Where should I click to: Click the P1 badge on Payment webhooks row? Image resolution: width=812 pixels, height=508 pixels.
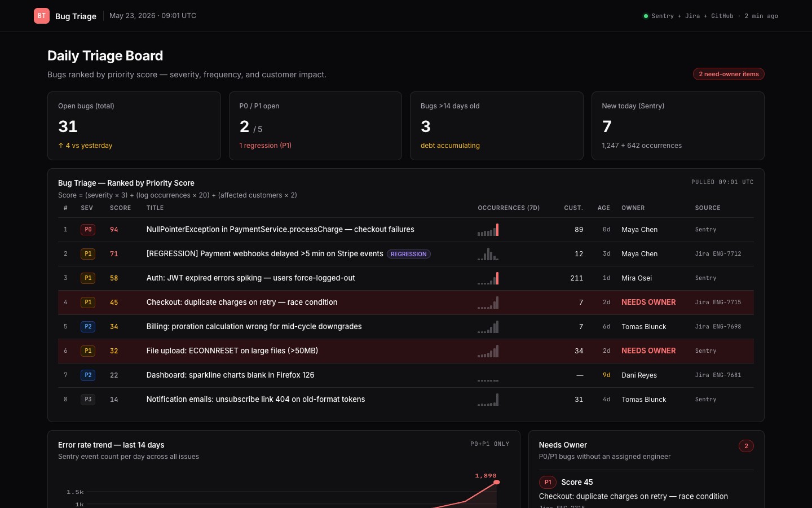[88, 254]
